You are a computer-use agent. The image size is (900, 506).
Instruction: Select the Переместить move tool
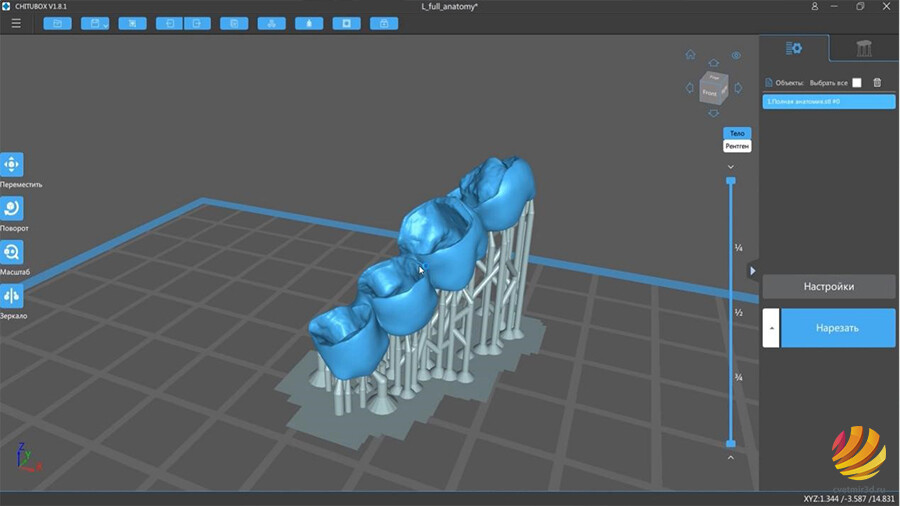pyautogui.click(x=12, y=165)
